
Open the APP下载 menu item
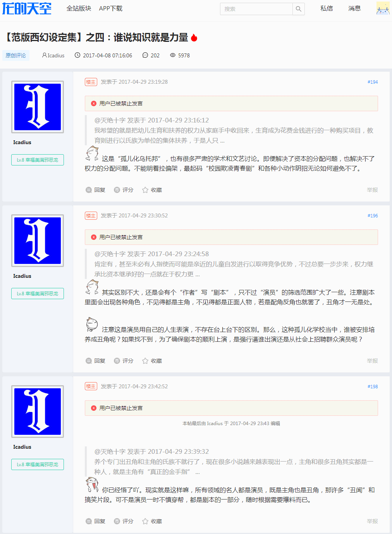111,9
